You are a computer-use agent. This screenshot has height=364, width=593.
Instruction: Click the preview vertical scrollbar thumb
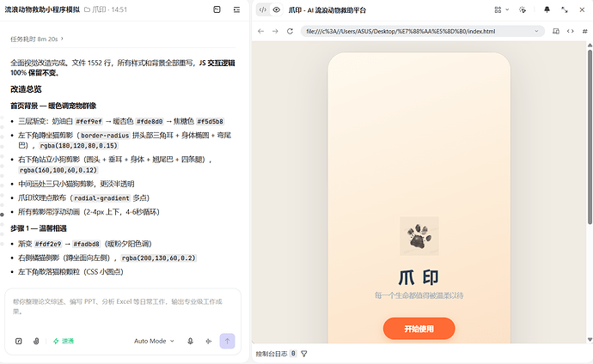coord(590,136)
